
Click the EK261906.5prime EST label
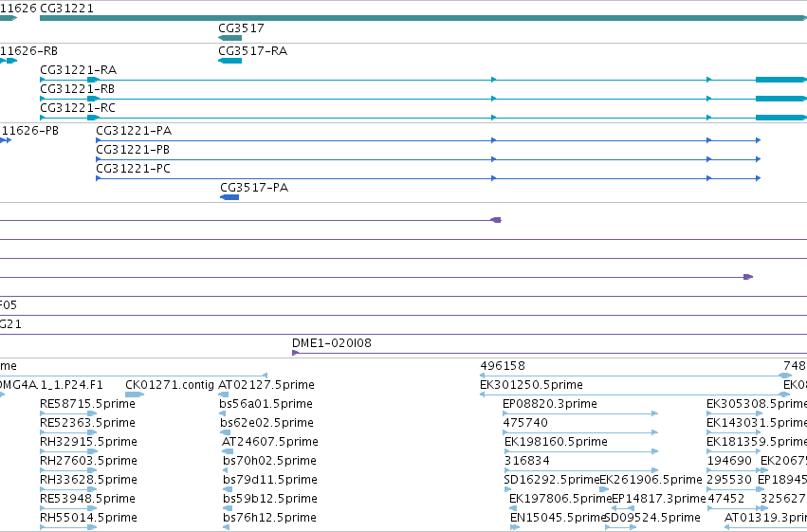pos(651,480)
